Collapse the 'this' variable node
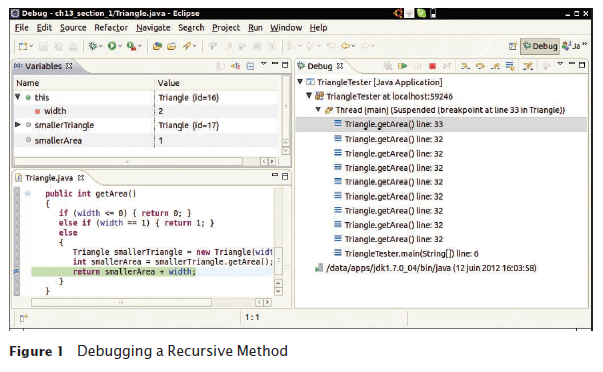603x372 pixels. pos(18,97)
